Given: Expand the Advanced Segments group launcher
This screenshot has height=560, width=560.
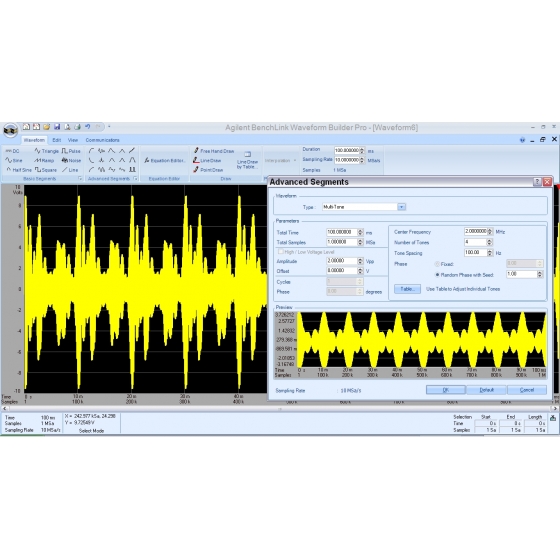Looking at the screenshot, I should click(x=135, y=178).
